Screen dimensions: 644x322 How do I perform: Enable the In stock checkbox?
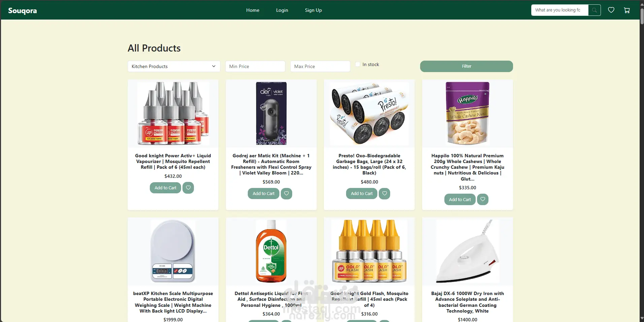point(358,64)
